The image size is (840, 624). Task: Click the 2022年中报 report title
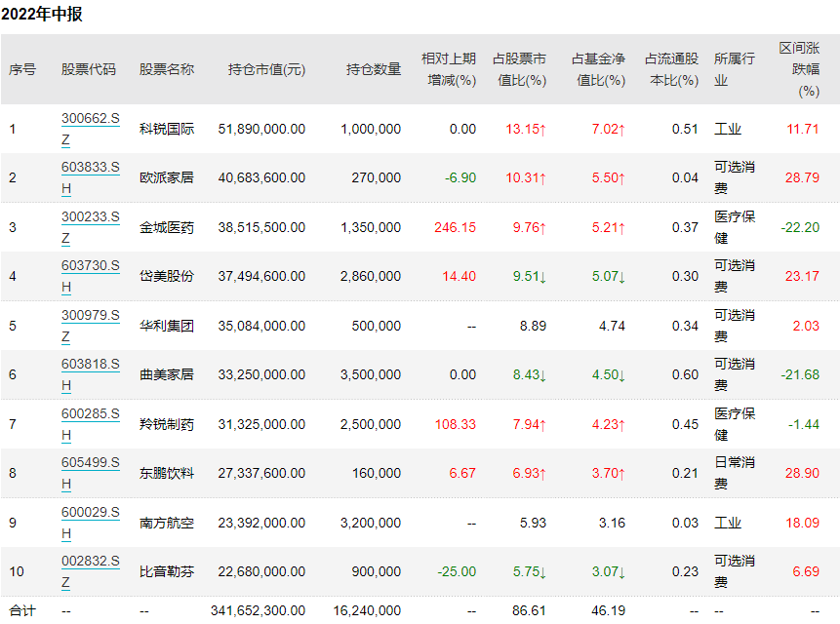click(x=41, y=15)
